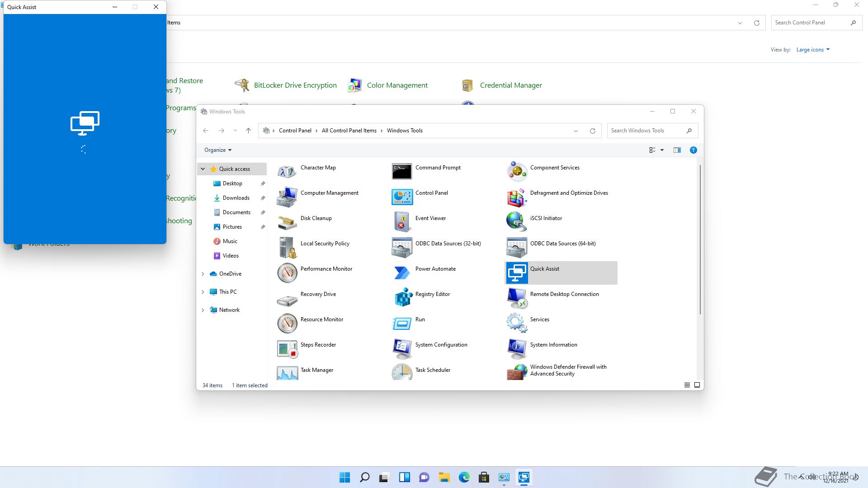Image resolution: width=868 pixels, height=488 pixels.
Task: Launch Command Prompt from Windows Tools
Action: [402, 171]
